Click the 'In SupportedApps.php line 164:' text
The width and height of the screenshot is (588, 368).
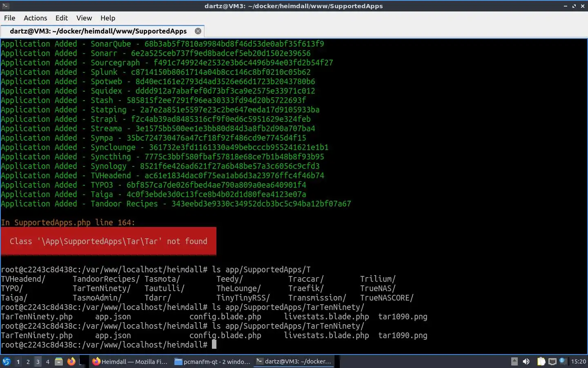click(x=68, y=222)
